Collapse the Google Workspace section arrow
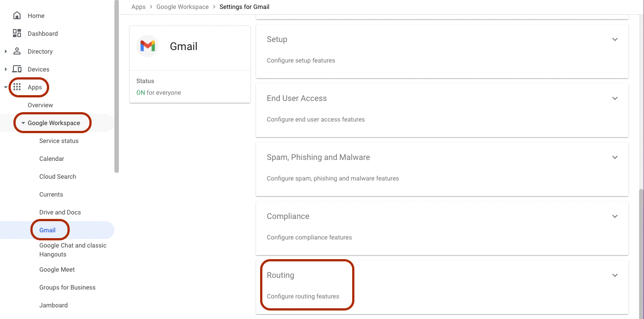Viewport: 644px width, 319px height. point(24,122)
